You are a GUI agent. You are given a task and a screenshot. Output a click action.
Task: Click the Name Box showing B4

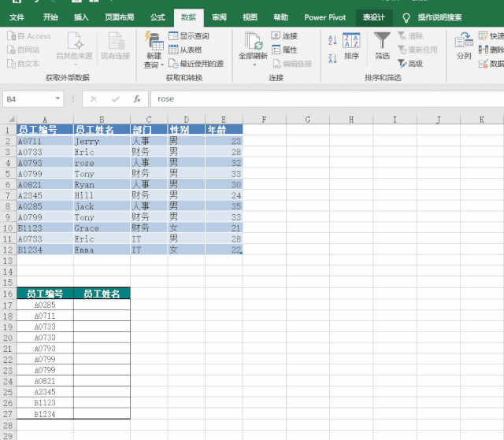(28, 99)
